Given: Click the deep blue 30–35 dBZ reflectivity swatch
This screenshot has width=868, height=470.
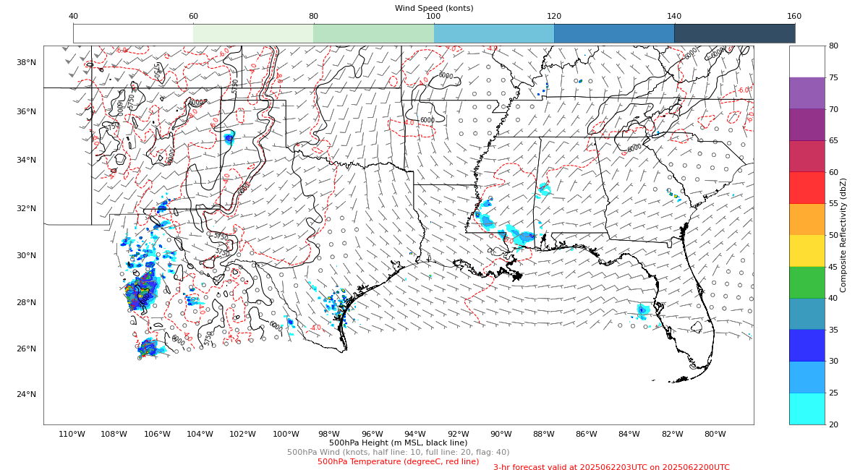Looking at the screenshot, I should [x=807, y=345].
